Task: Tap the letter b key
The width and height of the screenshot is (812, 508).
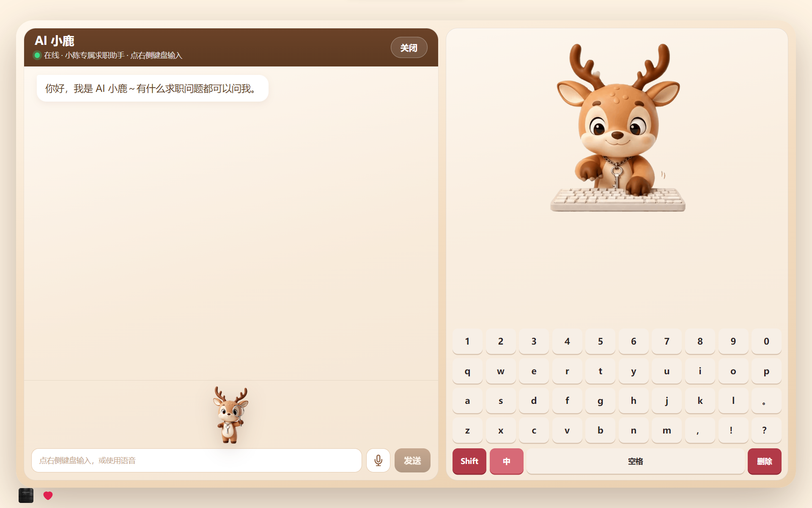Action: coord(601,430)
